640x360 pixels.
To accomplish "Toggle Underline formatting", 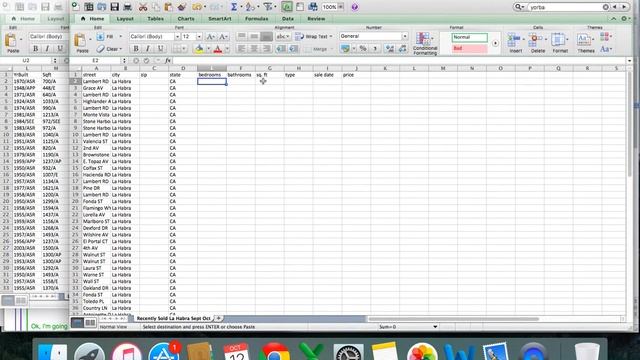I will pos(160,49).
